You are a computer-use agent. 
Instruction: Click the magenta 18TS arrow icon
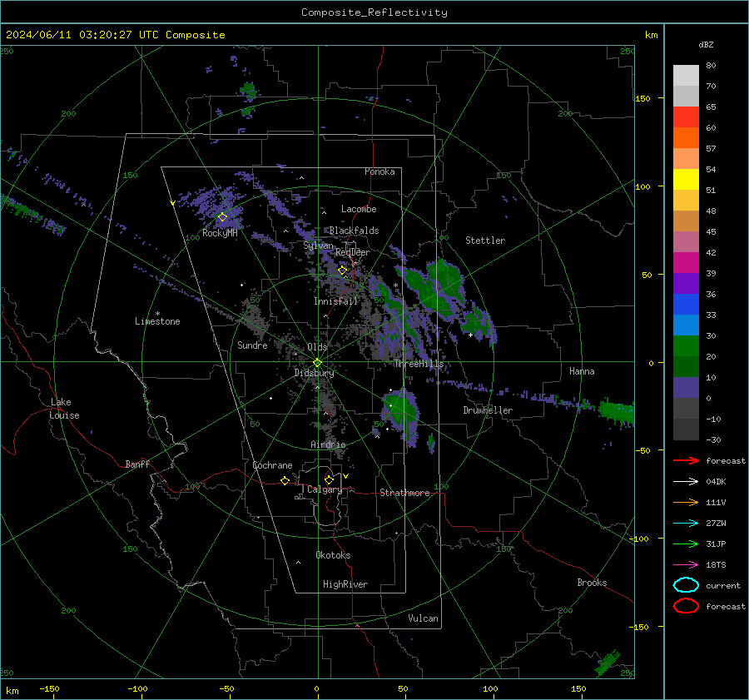686,565
